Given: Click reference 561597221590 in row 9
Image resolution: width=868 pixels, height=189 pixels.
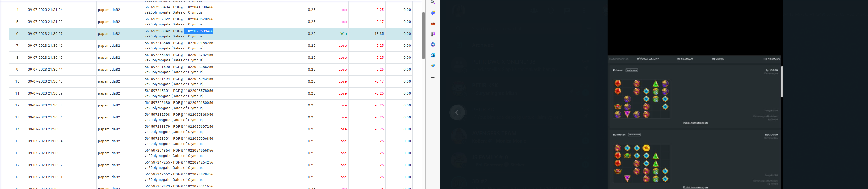Looking at the screenshot, I should (x=157, y=67).
